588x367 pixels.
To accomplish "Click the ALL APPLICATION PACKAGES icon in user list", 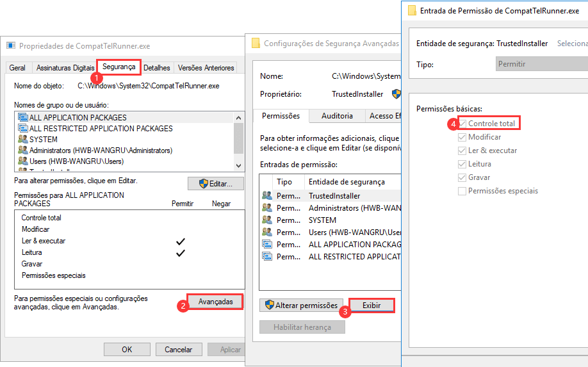I will [x=23, y=118].
